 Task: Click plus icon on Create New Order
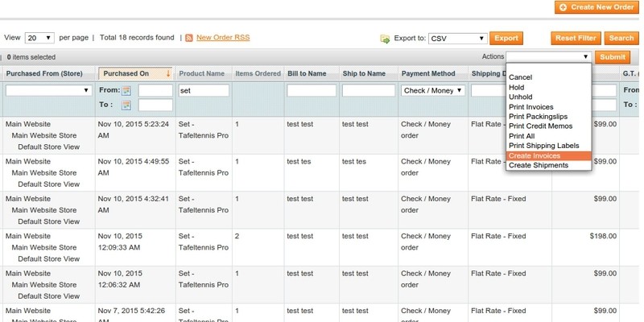563,7
